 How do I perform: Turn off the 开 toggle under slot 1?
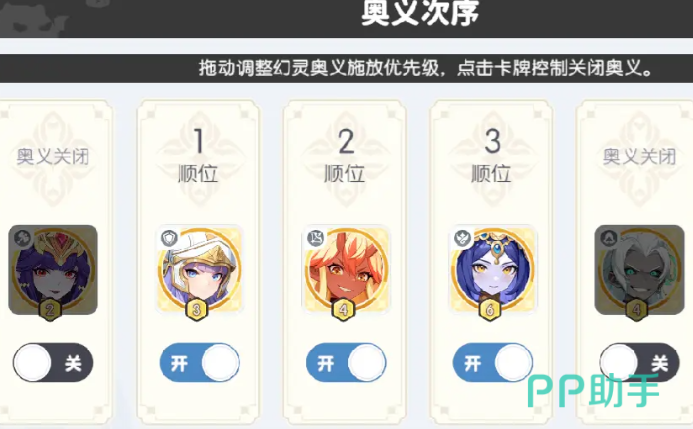(x=199, y=363)
